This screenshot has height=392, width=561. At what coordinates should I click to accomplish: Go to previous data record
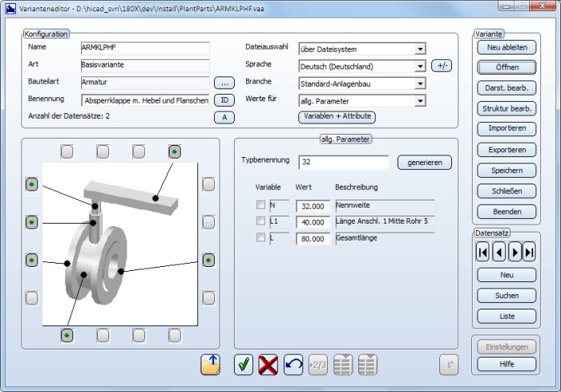(x=498, y=253)
